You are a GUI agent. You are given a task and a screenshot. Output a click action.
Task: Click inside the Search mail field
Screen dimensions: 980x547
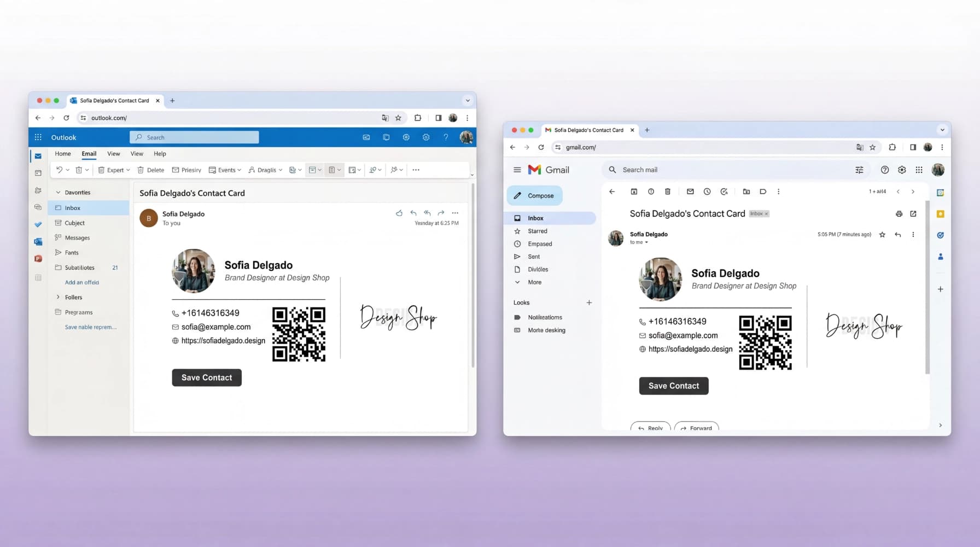tap(684, 170)
